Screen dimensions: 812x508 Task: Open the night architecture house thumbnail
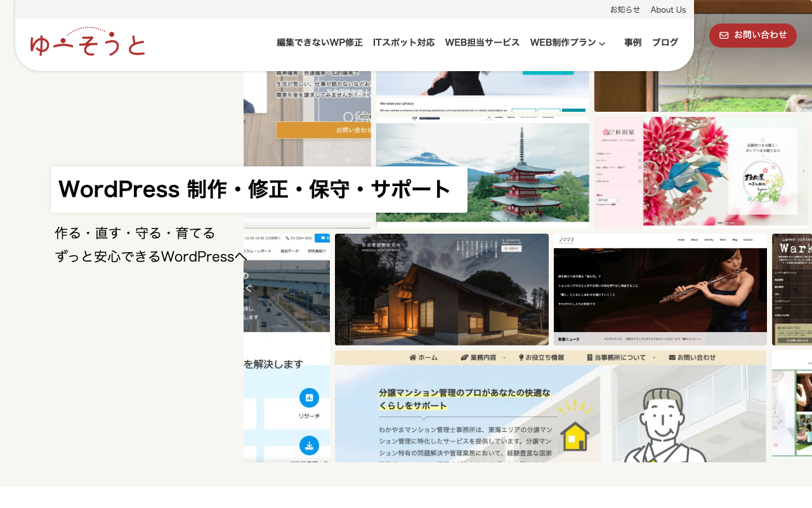coord(442,290)
